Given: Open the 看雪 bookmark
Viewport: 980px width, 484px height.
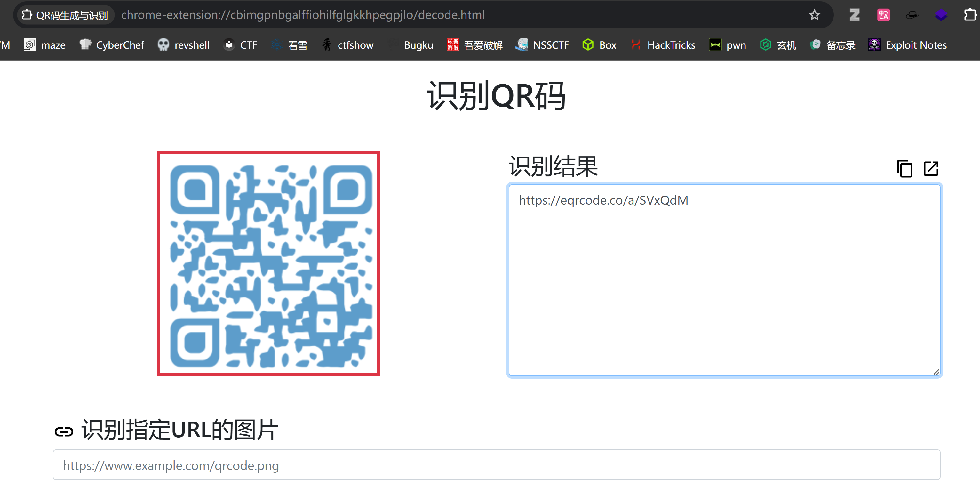Looking at the screenshot, I should (x=290, y=45).
